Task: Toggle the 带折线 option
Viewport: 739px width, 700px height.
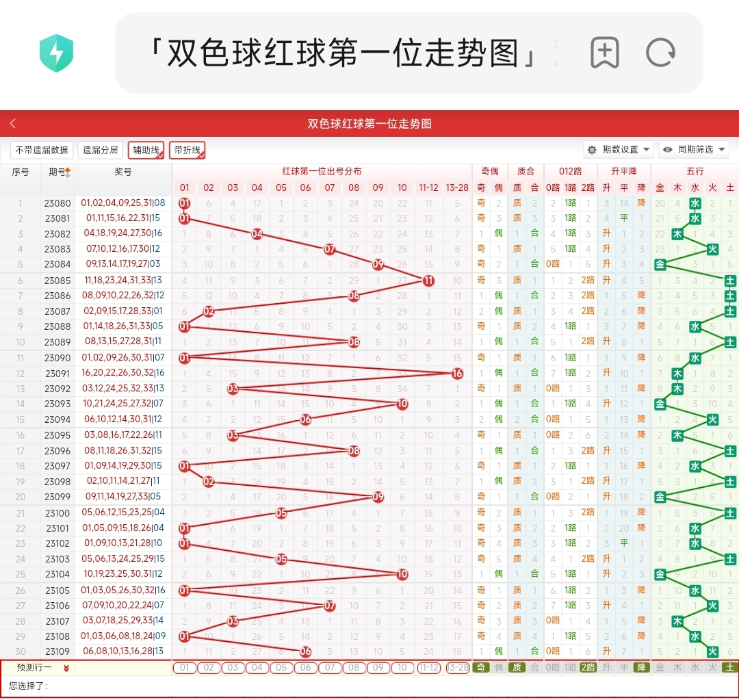Action: tap(187, 151)
